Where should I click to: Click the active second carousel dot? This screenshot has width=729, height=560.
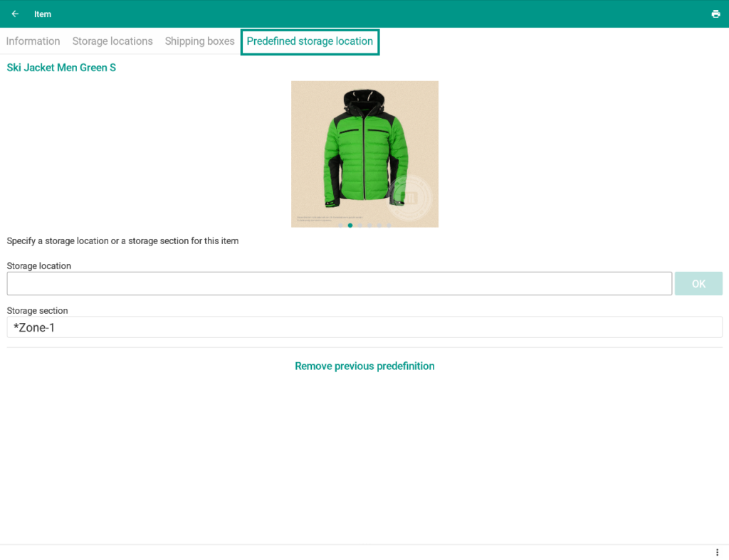[350, 226]
